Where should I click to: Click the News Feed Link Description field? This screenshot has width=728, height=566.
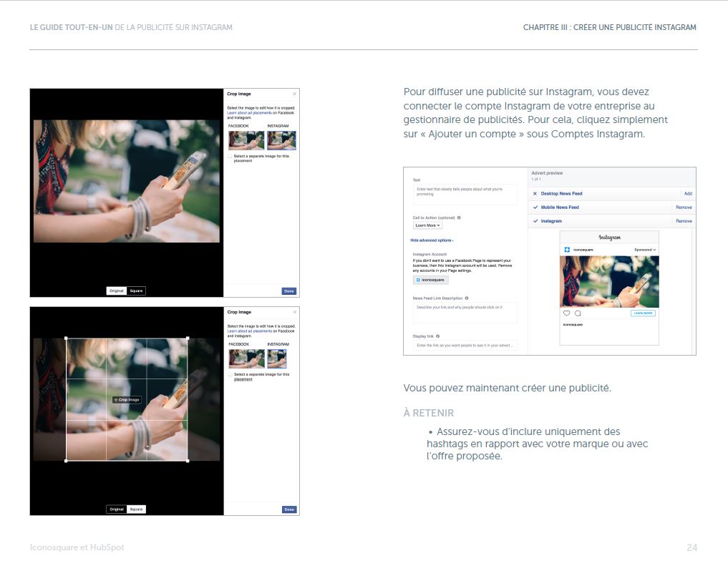coord(465,313)
